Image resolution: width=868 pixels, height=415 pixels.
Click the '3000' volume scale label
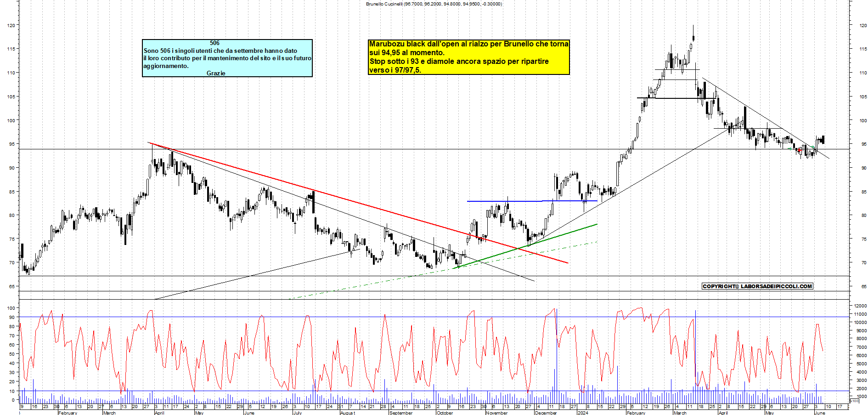point(862,380)
